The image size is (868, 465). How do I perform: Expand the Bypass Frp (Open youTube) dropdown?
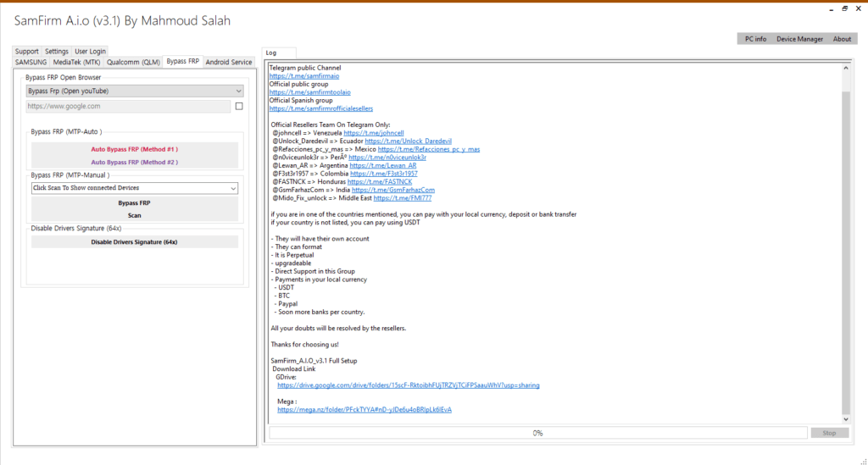point(135,91)
